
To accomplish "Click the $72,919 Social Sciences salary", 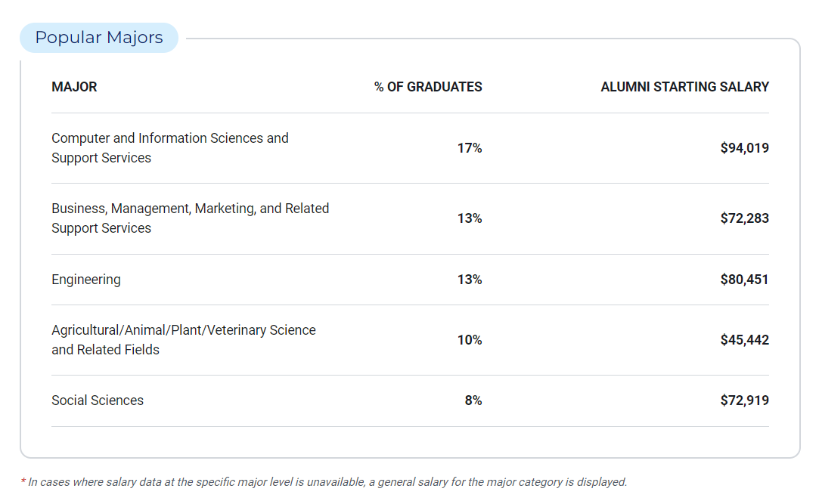I will click(744, 400).
